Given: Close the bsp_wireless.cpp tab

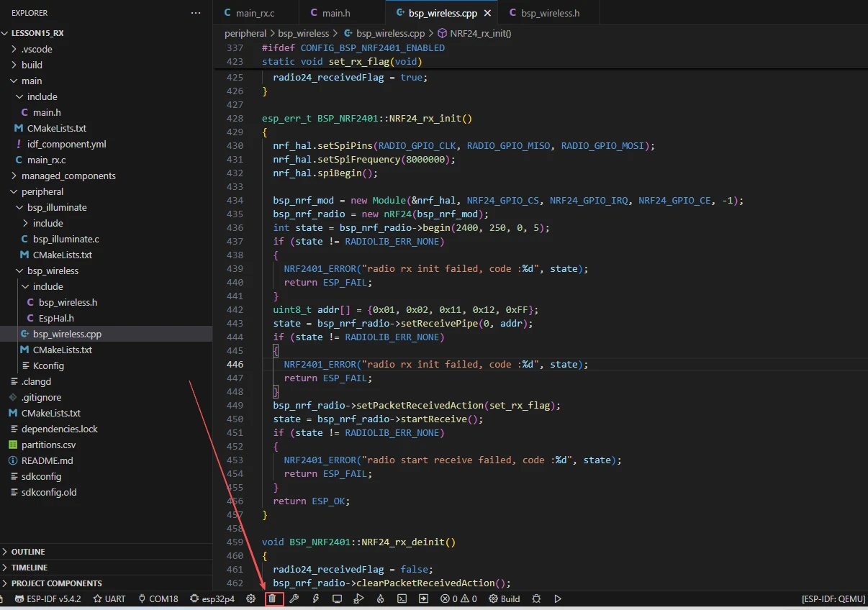Looking at the screenshot, I should [488, 13].
